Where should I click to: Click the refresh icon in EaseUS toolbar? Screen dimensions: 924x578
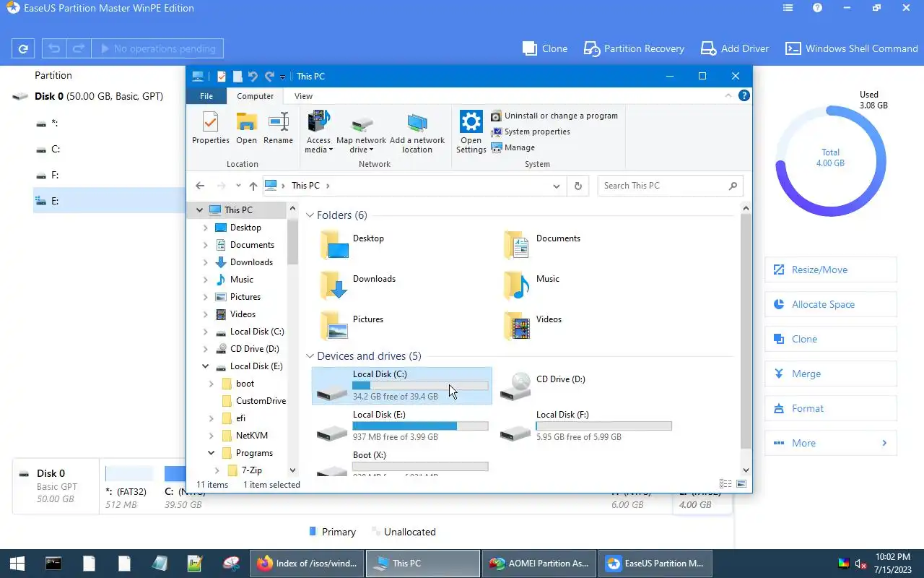point(23,49)
